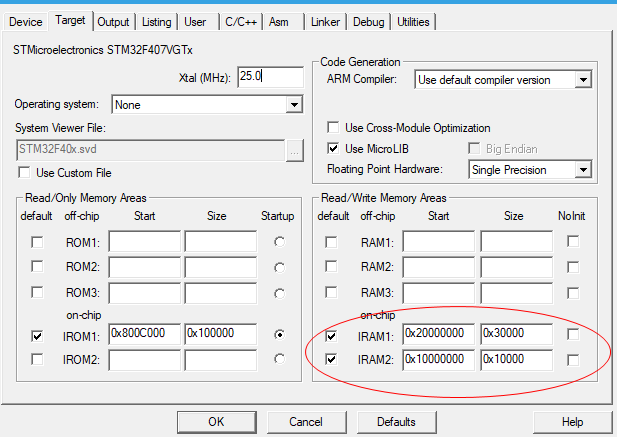Check the RAM1 default checkbox
The image size is (617, 437).
click(x=331, y=242)
